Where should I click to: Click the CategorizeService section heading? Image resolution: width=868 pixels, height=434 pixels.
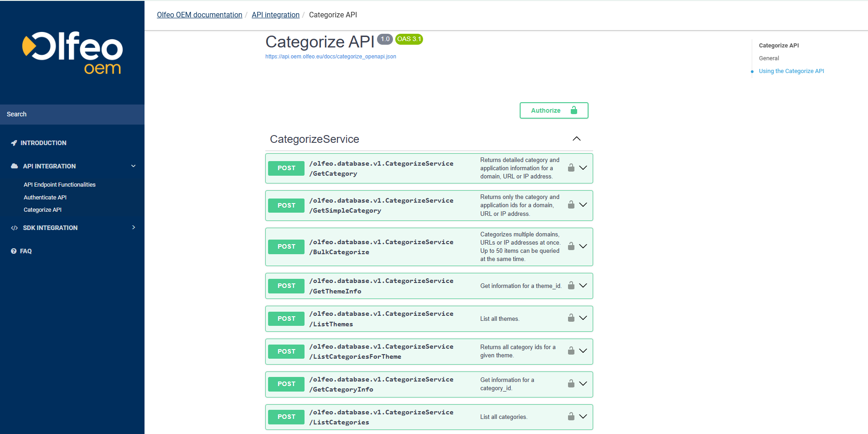pos(315,139)
